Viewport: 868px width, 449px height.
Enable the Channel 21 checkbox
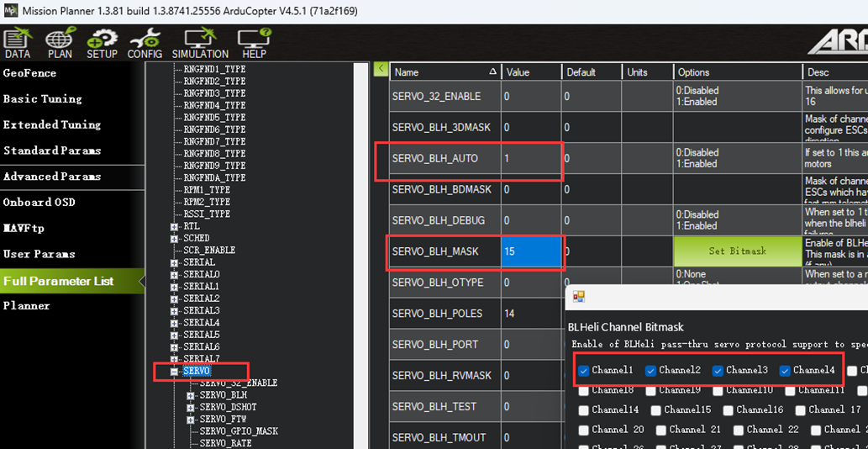(661, 431)
